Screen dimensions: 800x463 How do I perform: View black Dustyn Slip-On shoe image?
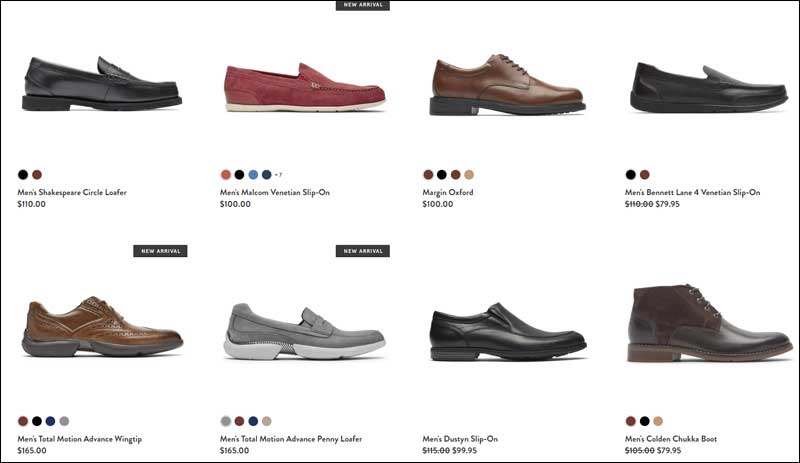507,331
